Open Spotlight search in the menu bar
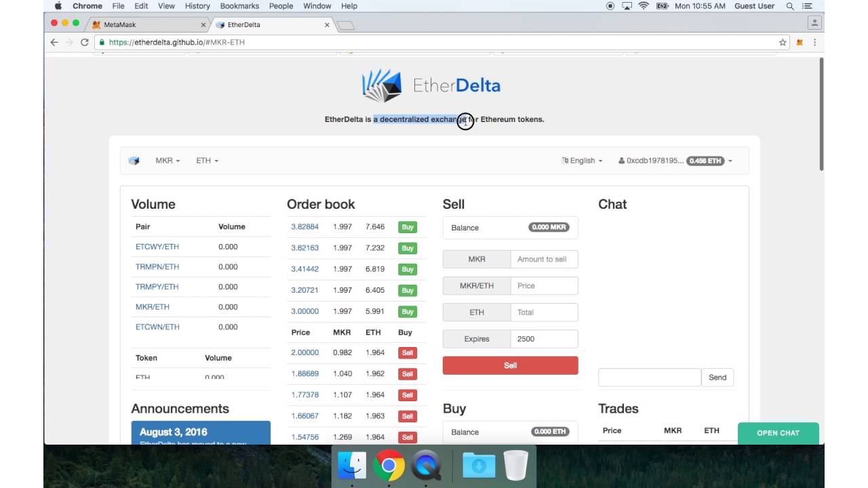 pyautogui.click(x=790, y=6)
